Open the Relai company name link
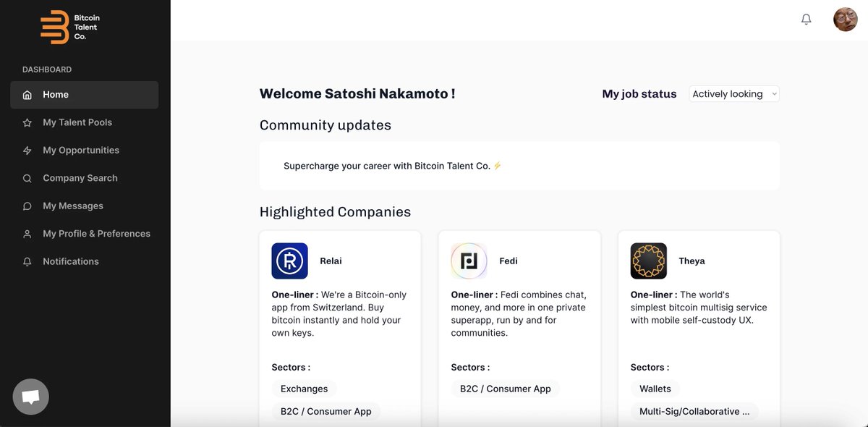Image resolution: width=868 pixels, height=427 pixels. pyautogui.click(x=331, y=261)
